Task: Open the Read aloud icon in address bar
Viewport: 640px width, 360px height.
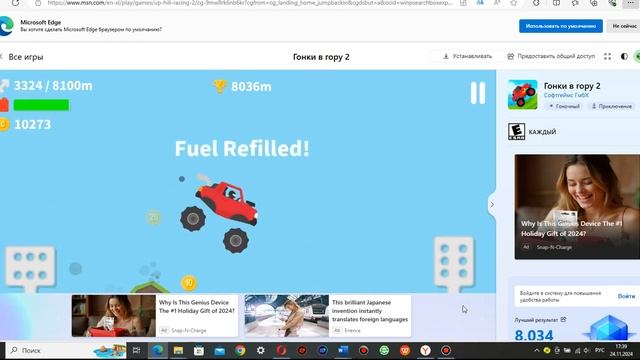Action: 497,3
